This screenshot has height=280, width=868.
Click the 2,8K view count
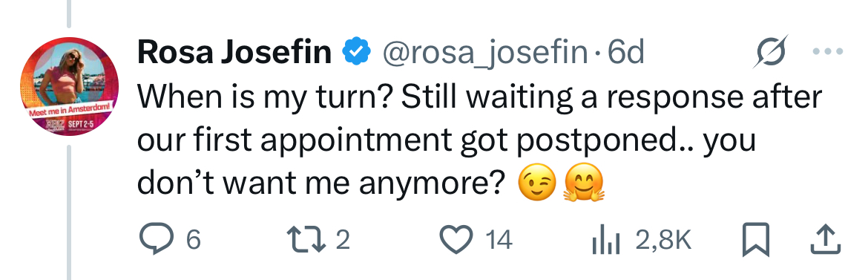[664, 241]
